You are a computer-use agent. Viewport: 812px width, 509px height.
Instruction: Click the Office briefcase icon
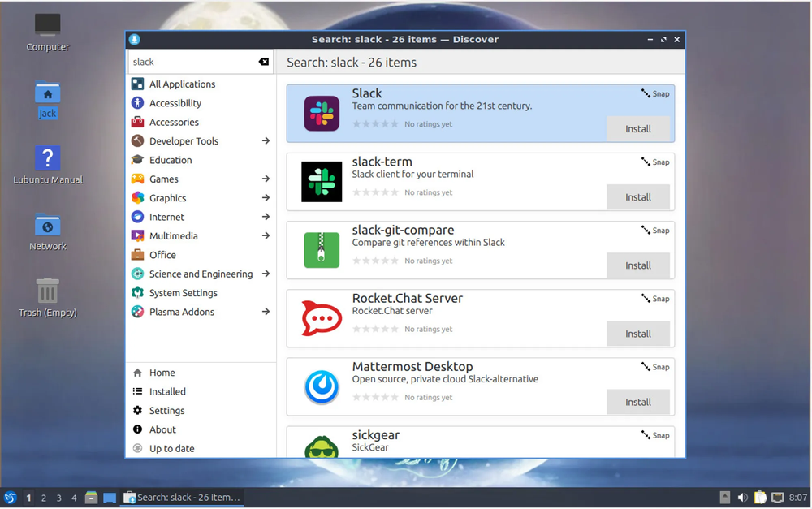[137, 255]
